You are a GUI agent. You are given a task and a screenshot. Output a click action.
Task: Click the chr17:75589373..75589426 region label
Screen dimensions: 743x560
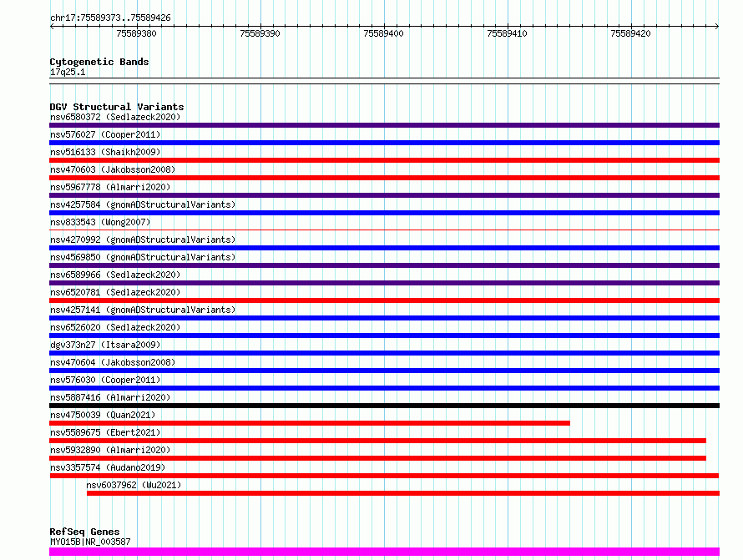point(110,18)
